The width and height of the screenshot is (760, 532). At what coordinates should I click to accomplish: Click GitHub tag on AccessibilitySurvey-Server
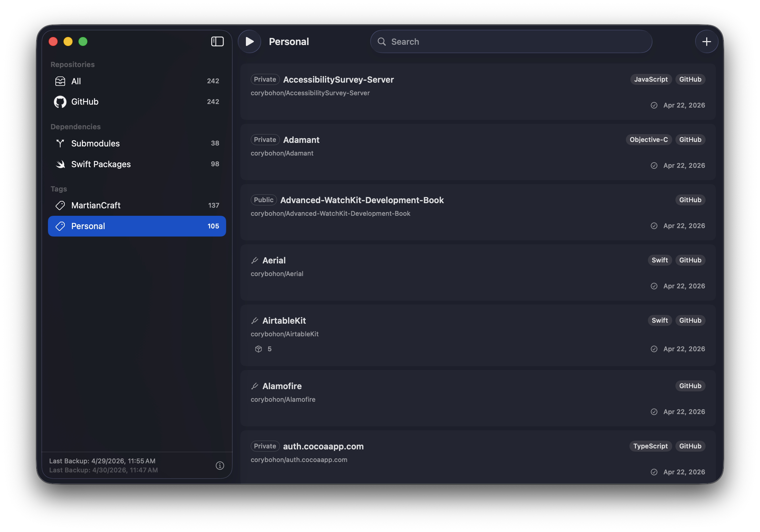690,79
